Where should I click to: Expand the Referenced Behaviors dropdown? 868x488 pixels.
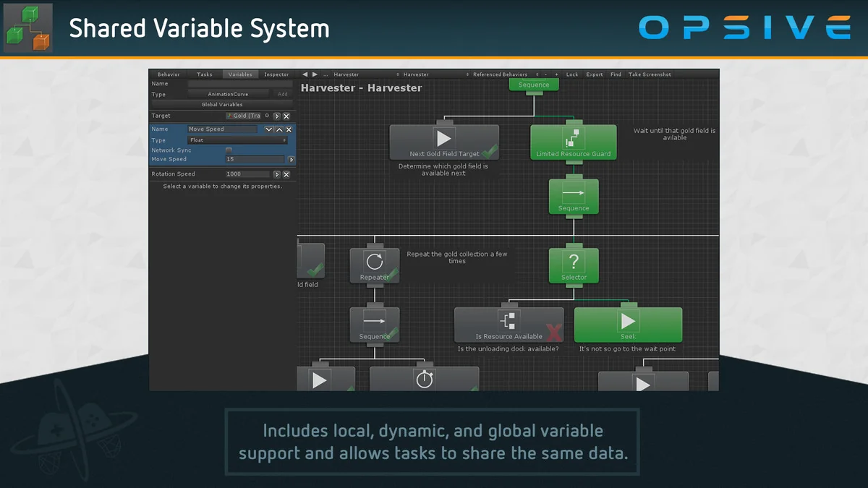(x=501, y=74)
